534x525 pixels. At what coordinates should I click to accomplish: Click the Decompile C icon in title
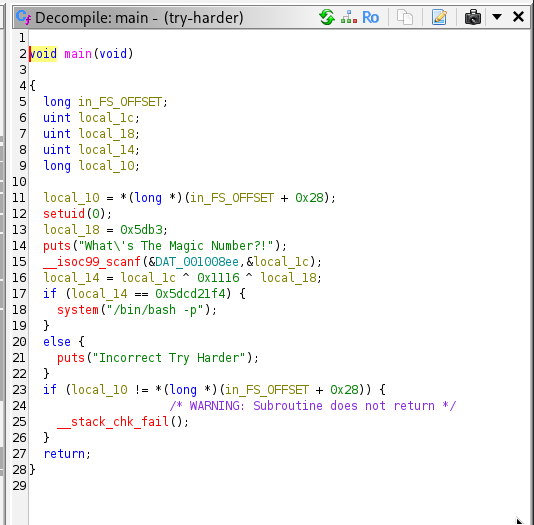coord(23,17)
